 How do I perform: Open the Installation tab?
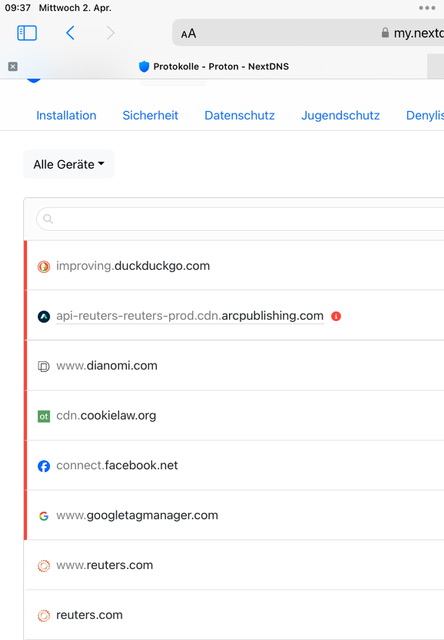click(x=66, y=116)
